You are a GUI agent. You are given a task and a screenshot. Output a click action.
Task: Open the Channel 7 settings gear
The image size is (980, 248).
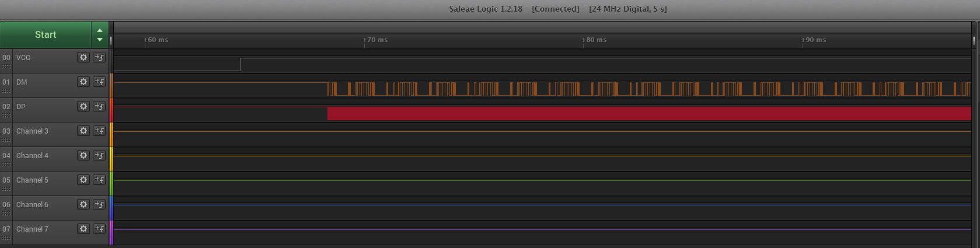(83, 229)
